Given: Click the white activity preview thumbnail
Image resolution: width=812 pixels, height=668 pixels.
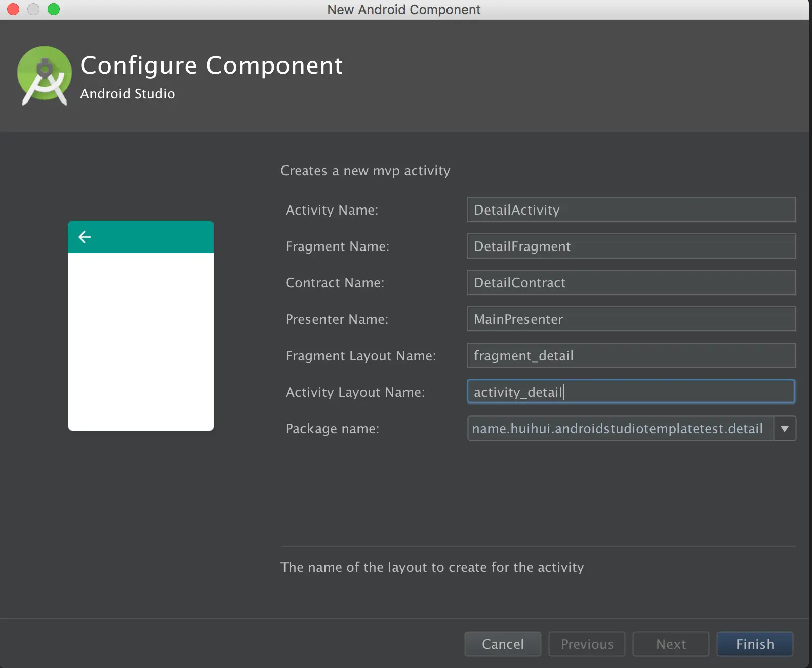Looking at the screenshot, I should pyautogui.click(x=141, y=342).
